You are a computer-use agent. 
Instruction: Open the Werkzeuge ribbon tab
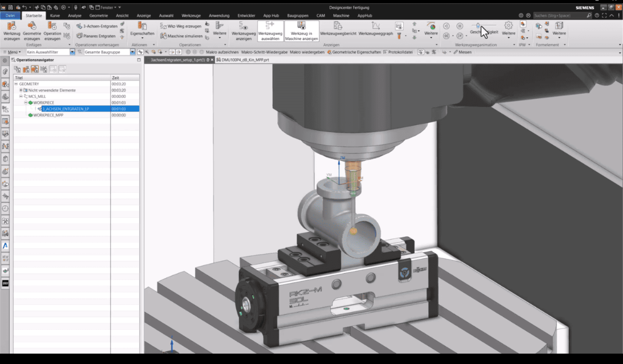point(191,16)
